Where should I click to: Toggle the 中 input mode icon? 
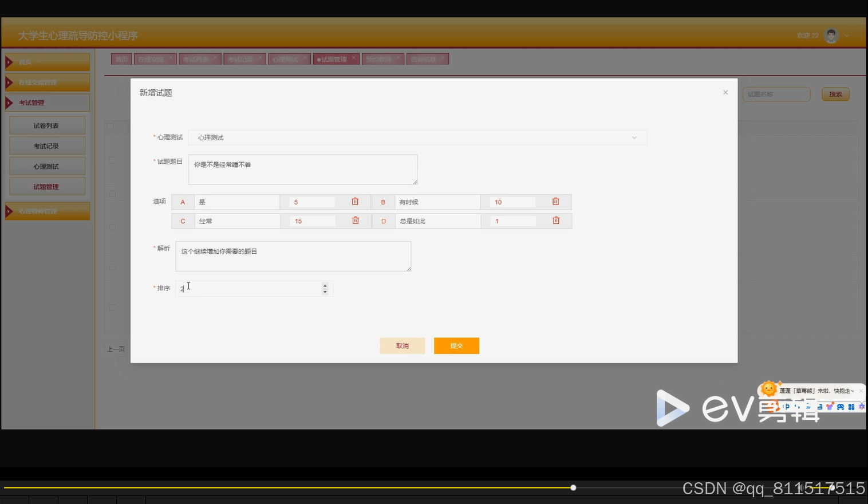786,407
